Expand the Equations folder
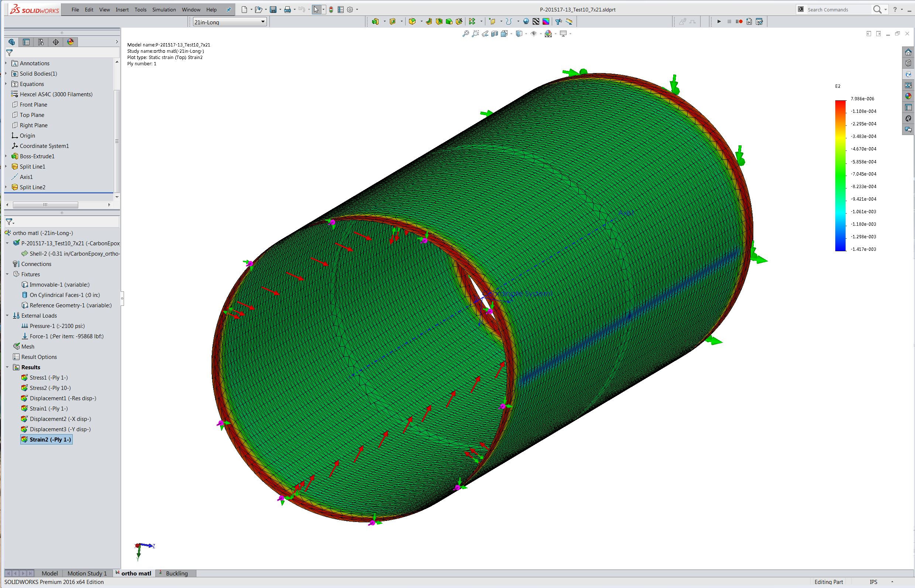This screenshot has height=588, width=915. (x=6, y=84)
